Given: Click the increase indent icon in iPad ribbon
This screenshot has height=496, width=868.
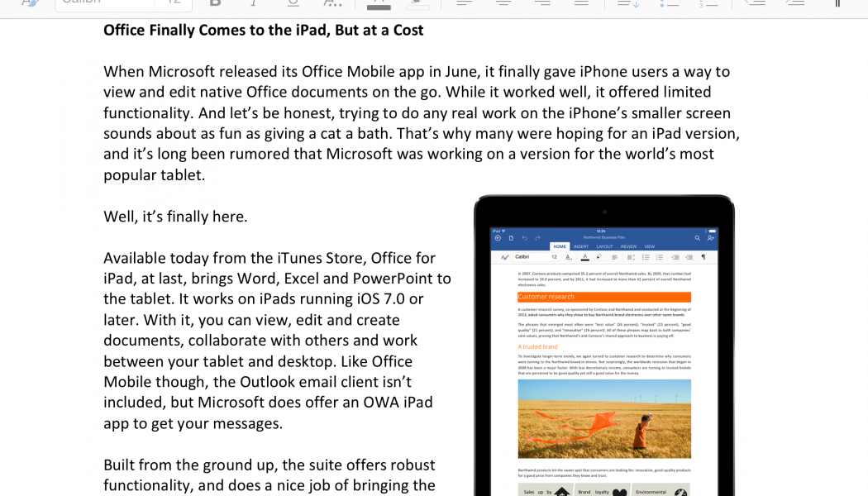Looking at the screenshot, I should coord(689,257).
